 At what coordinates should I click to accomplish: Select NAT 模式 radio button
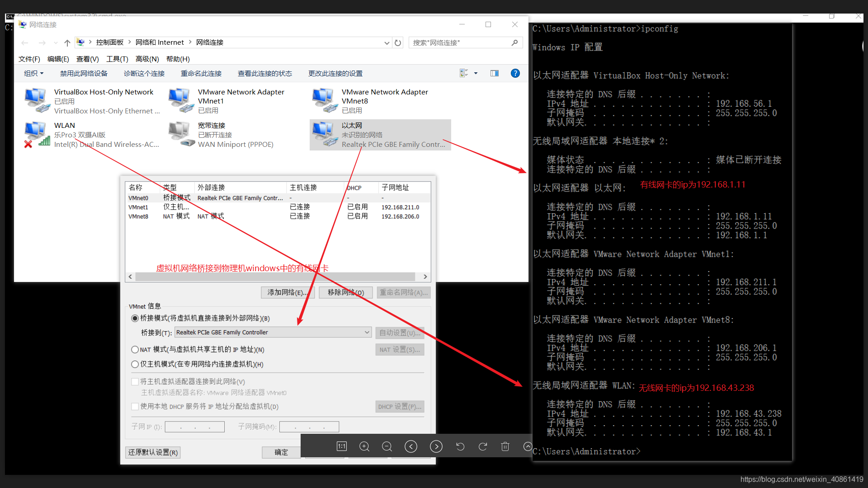click(x=135, y=349)
